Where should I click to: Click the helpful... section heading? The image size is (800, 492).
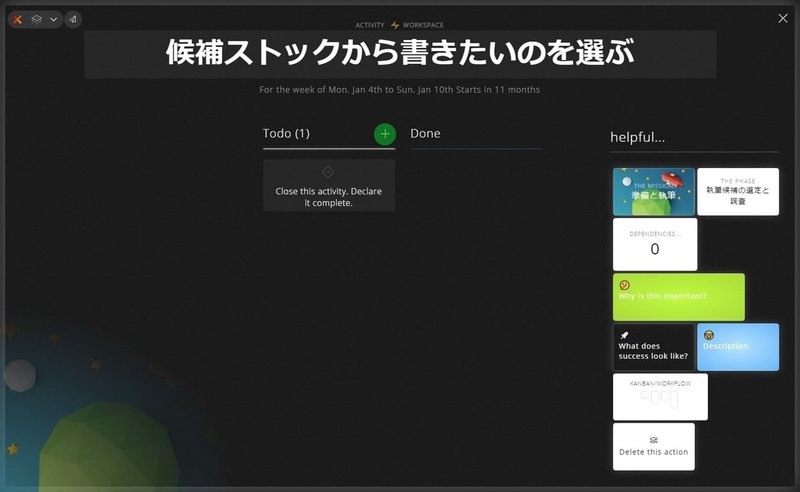tap(637, 137)
